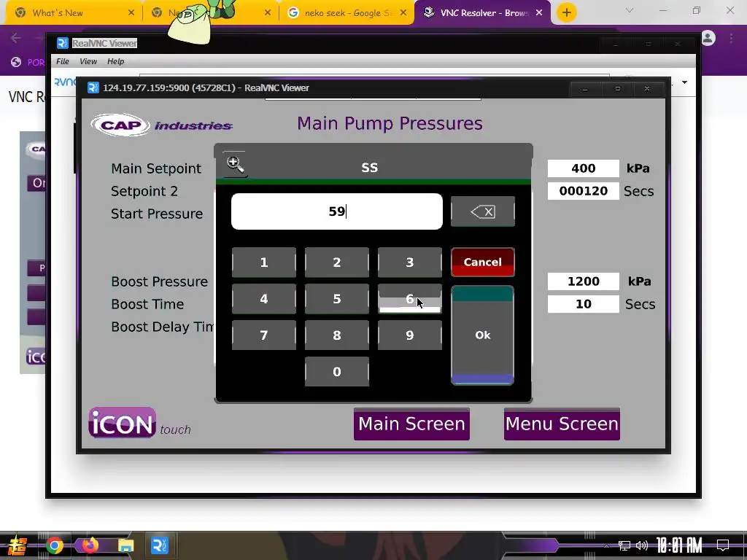Viewport: 747px width, 560px height.
Task: Click the 10 Secs boost time value
Action: [583, 304]
